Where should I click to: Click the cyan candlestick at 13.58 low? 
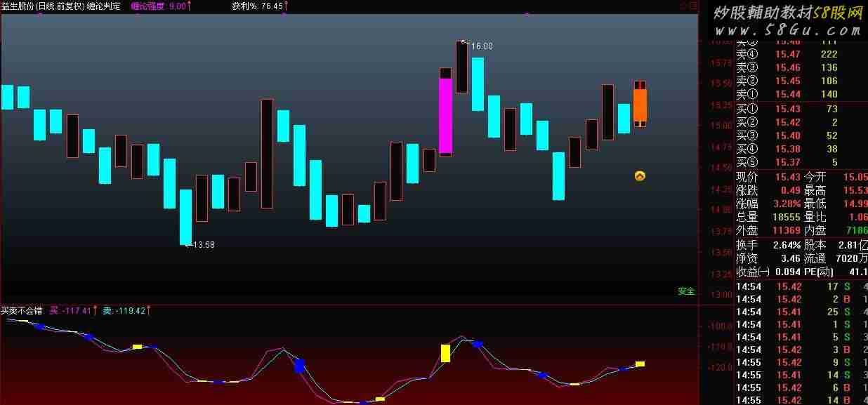tap(185, 217)
